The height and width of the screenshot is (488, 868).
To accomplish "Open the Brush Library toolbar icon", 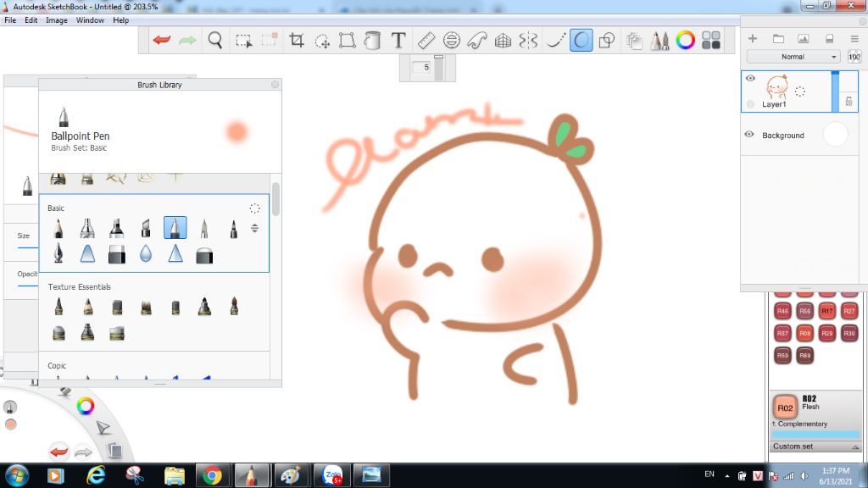I will click(659, 41).
